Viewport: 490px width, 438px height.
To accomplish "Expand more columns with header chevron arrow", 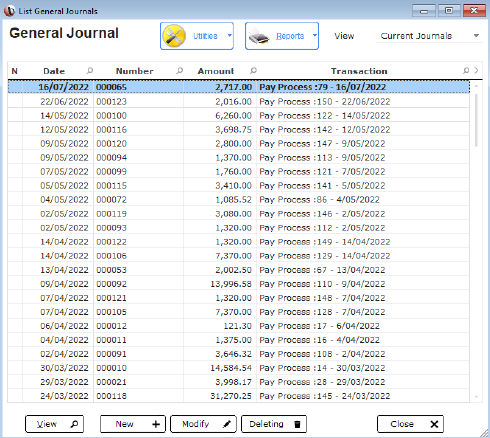I will (x=476, y=70).
